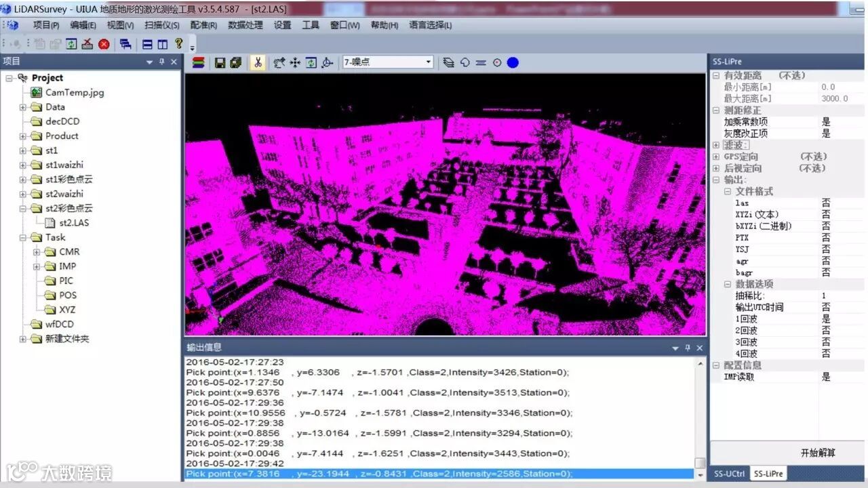Viewport: 868px width, 488px height.
Task: Open the 7-噪点 classification dropdown
Action: pos(428,62)
